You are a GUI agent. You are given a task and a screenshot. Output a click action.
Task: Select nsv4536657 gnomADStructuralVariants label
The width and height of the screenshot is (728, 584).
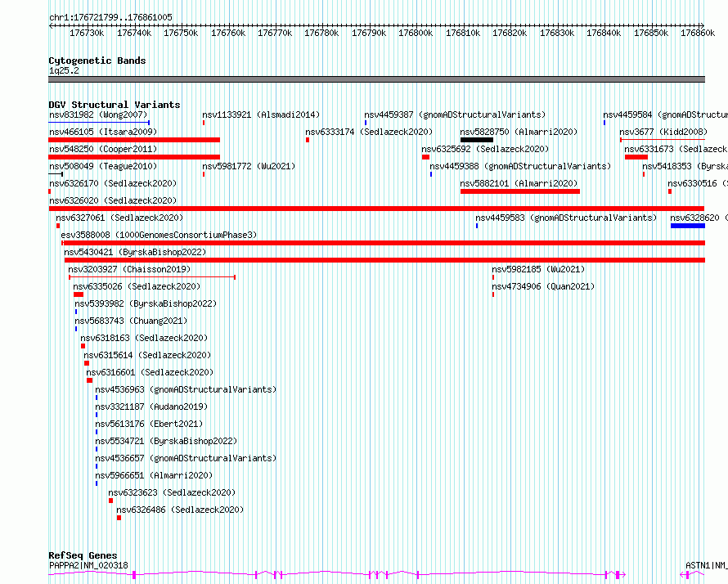coord(186,458)
